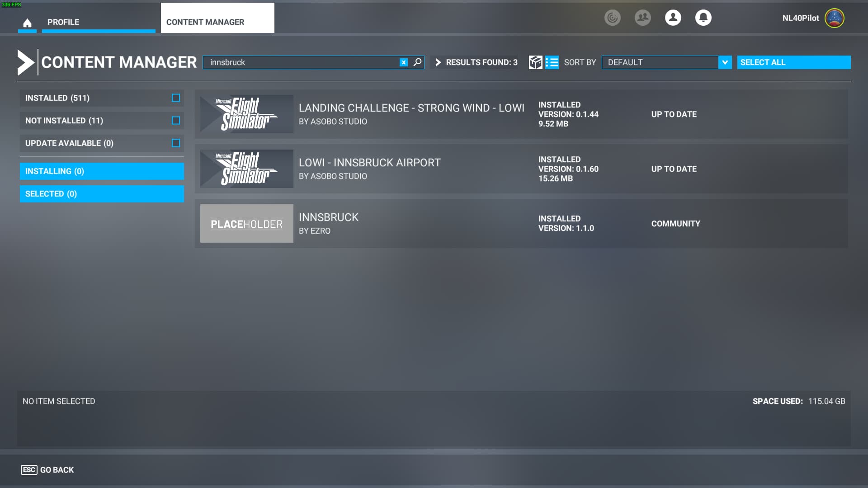Click the Installing (0) button

coord(102,171)
